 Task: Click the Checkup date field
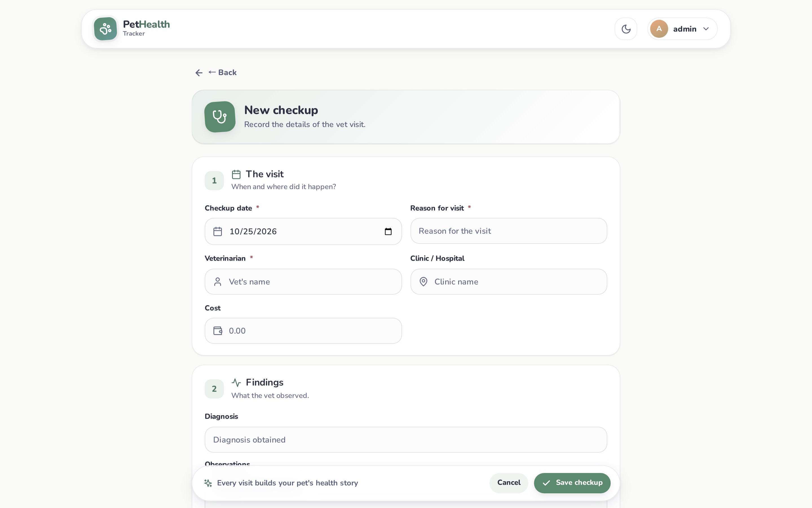303,231
